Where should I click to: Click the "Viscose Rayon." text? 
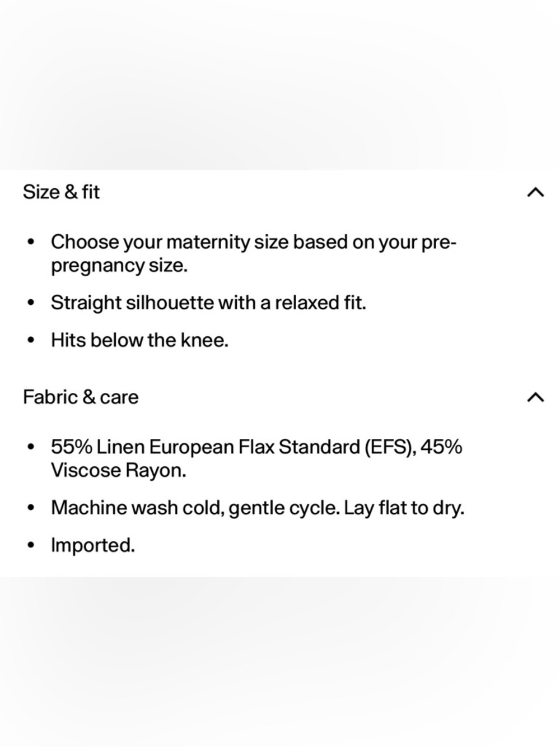pyautogui.click(x=118, y=470)
